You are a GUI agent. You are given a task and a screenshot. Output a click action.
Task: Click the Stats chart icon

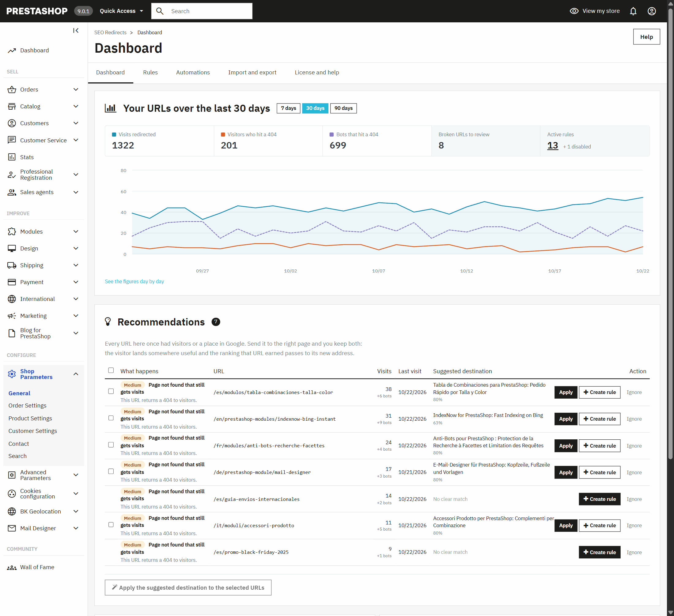point(12,157)
